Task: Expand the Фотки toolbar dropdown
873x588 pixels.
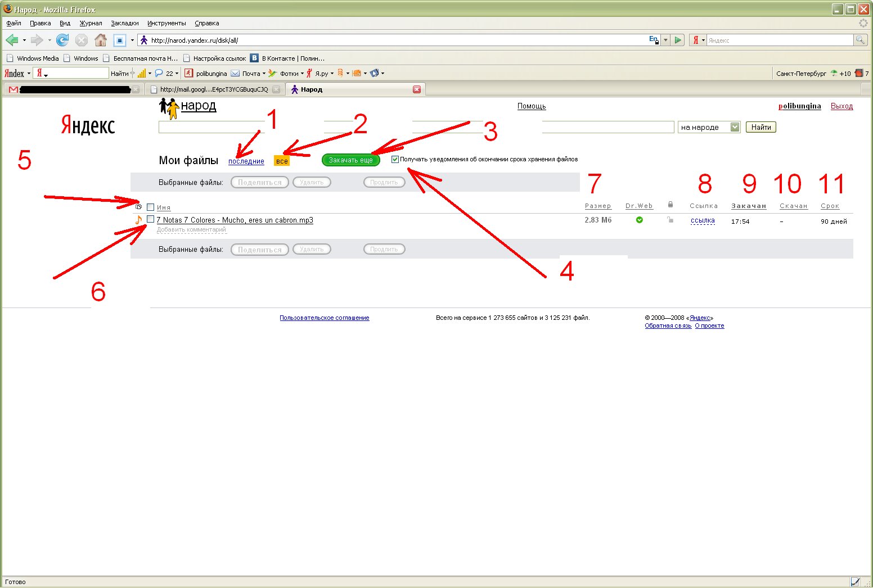Action: (302, 73)
